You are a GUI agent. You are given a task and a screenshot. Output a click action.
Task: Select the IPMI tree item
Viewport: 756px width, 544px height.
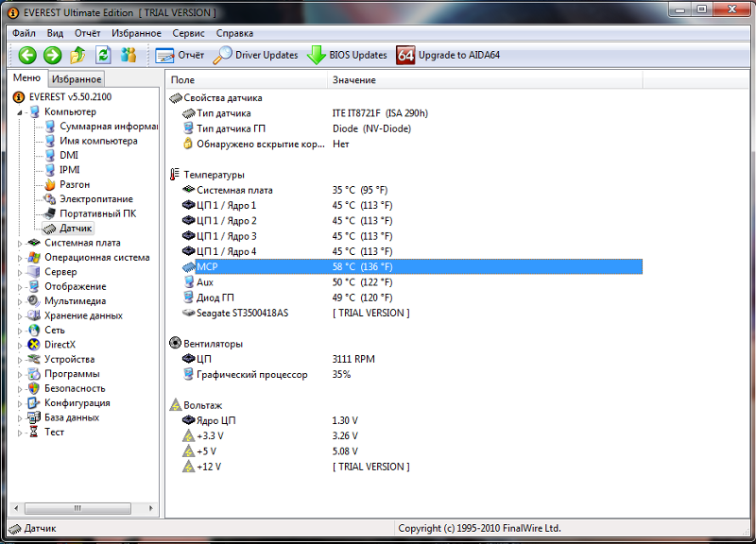pyautogui.click(x=69, y=170)
